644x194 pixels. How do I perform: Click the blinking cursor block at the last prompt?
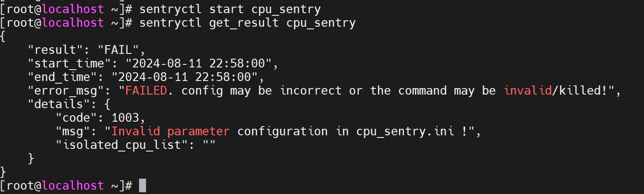pos(142,186)
